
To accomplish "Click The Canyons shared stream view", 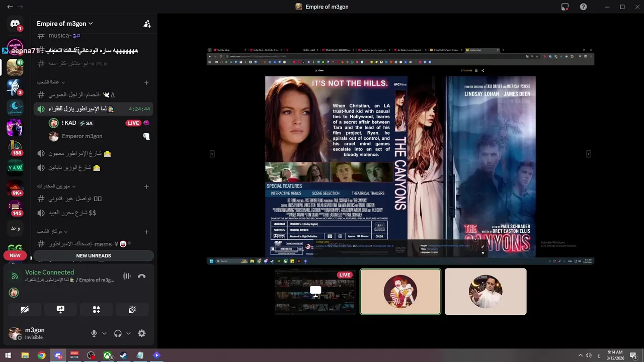I will tap(400, 156).
